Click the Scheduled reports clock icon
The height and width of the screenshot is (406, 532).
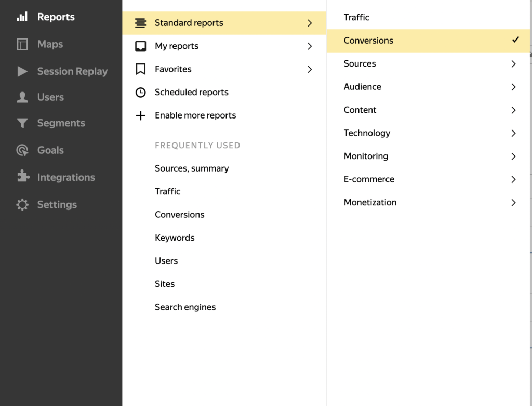click(140, 93)
